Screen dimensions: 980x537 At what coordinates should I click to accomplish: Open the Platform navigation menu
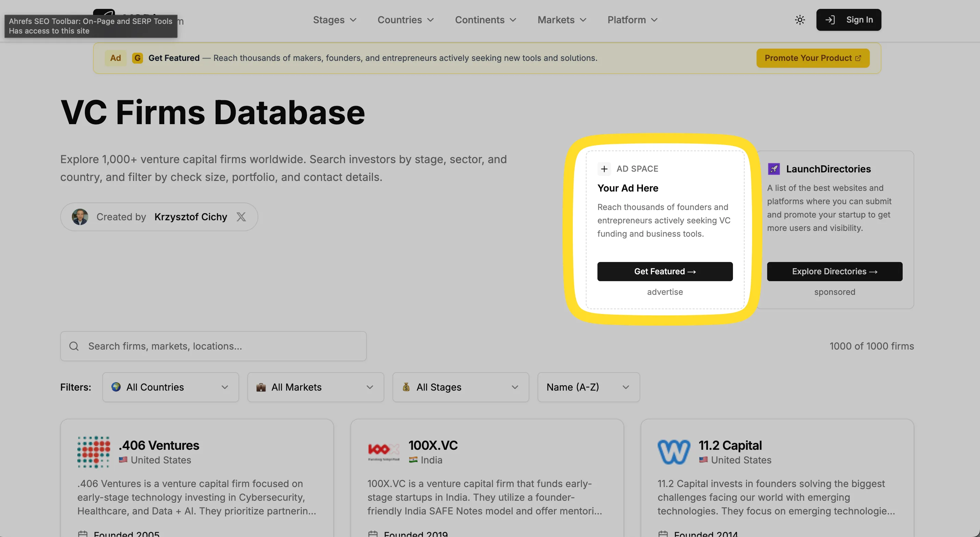click(x=632, y=20)
